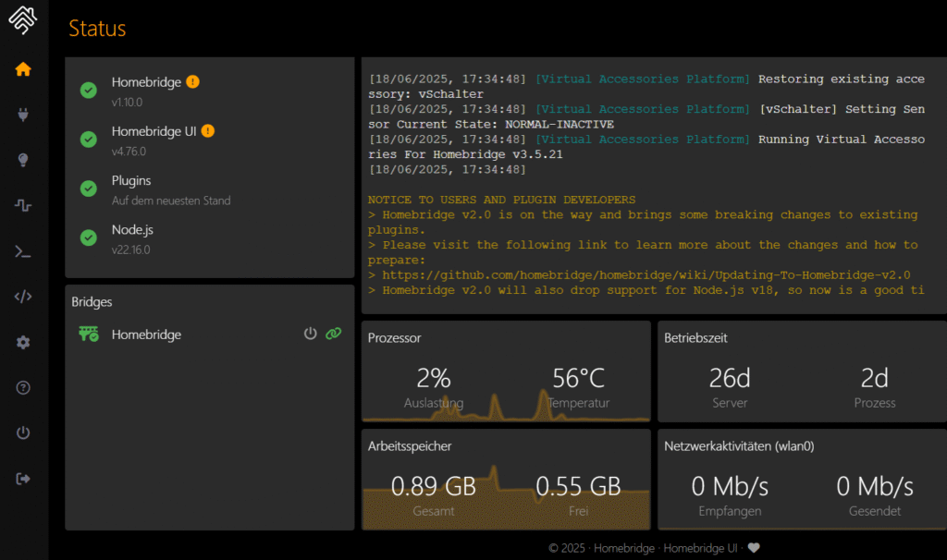947x560 pixels.
Task: Click the orange update alert beside Homebridge UI
Action: [x=208, y=131]
